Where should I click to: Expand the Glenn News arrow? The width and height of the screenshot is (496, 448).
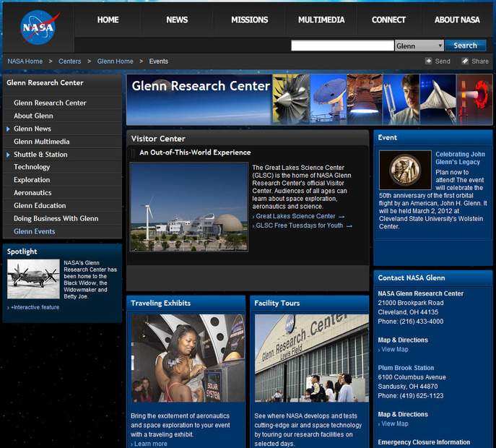point(8,129)
